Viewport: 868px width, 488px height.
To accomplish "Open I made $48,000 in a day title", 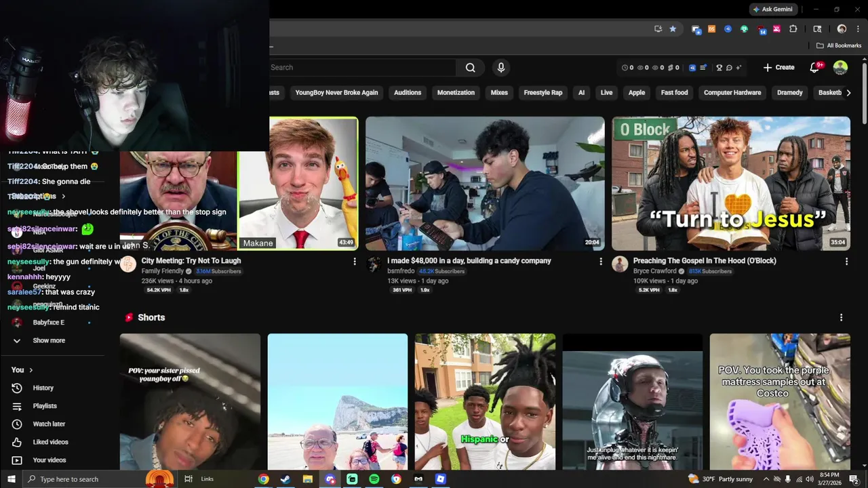I will [469, 260].
